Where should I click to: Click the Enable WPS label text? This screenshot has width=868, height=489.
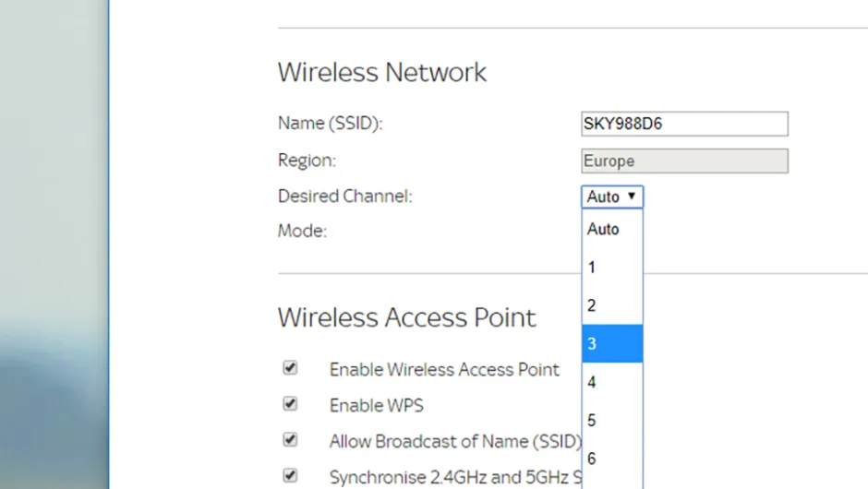click(x=377, y=405)
